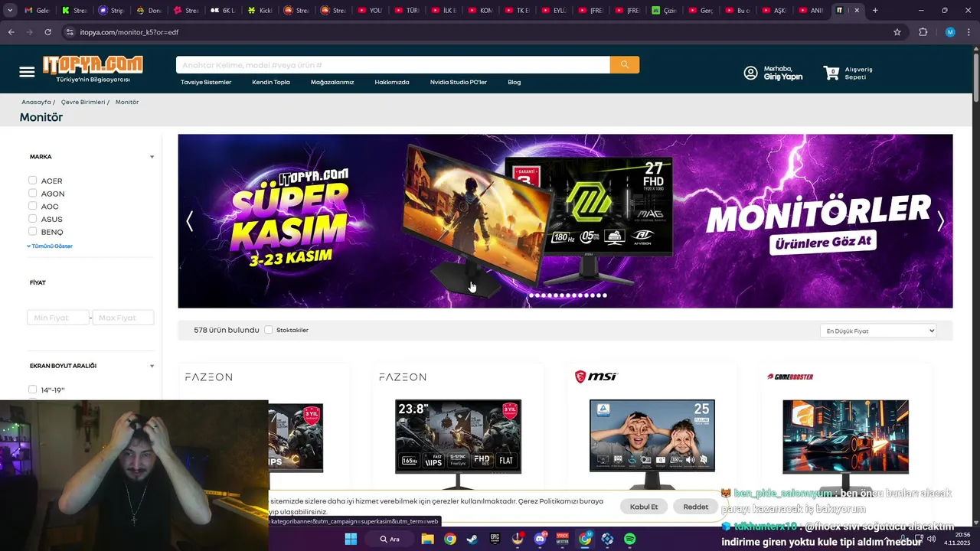Open the Blog menu item
The image size is (980, 551).
[514, 82]
